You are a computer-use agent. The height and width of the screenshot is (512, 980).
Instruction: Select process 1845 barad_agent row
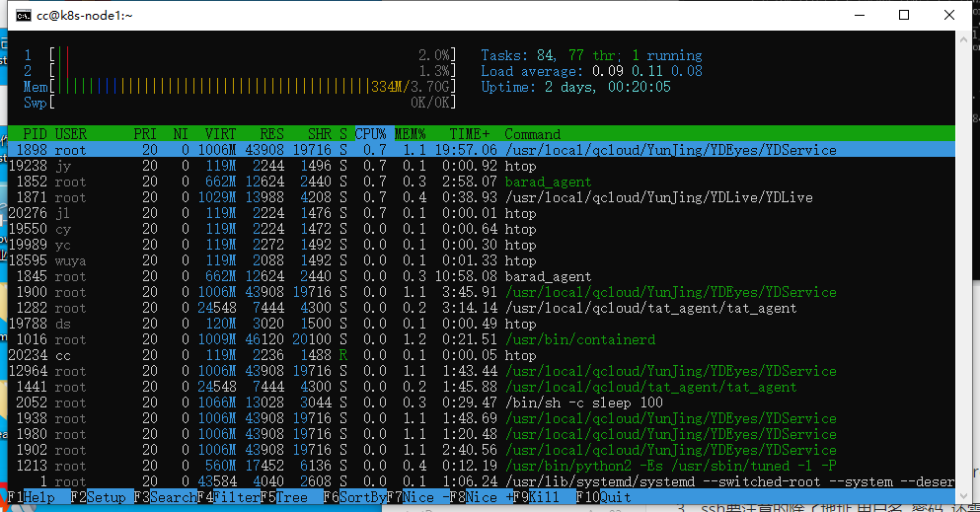click(482, 276)
